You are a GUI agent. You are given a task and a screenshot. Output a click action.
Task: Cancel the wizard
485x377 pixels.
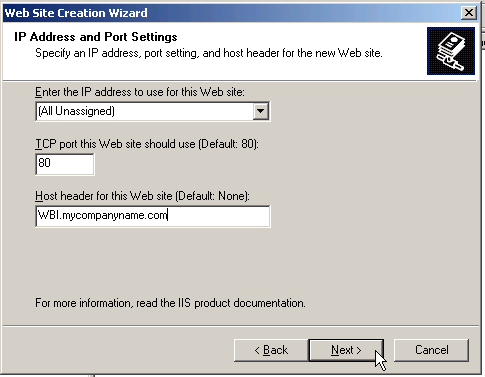[x=431, y=350]
